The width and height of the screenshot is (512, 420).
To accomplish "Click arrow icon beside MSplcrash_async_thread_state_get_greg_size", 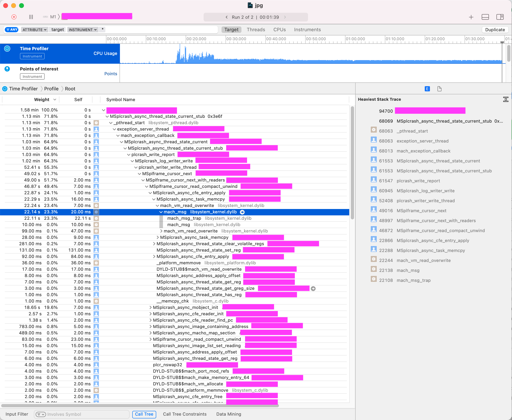I will [313, 289].
